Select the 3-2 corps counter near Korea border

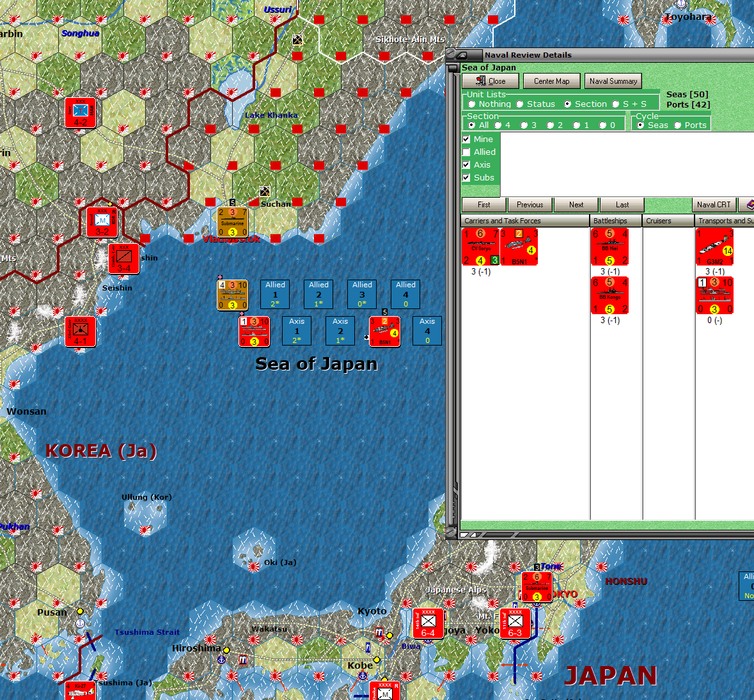[102, 222]
